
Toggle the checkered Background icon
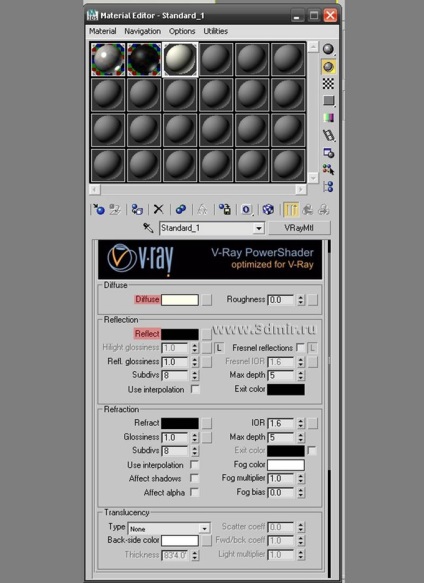pyautogui.click(x=328, y=83)
